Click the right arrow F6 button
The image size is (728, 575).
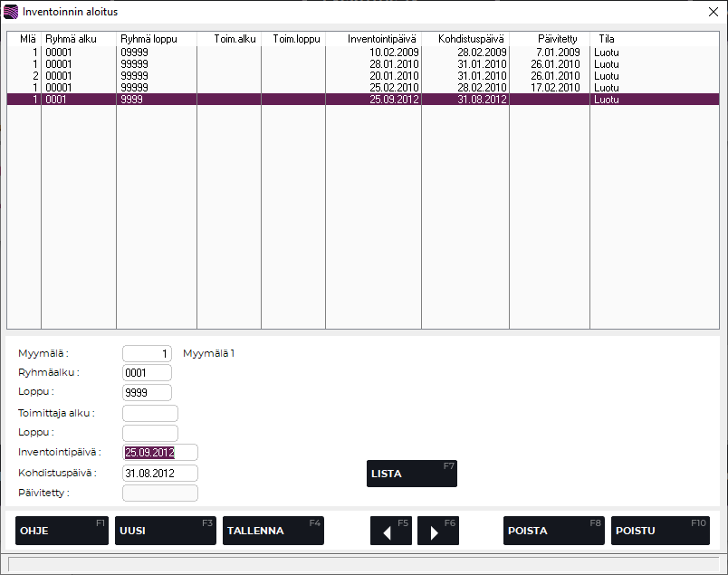click(x=437, y=531)
